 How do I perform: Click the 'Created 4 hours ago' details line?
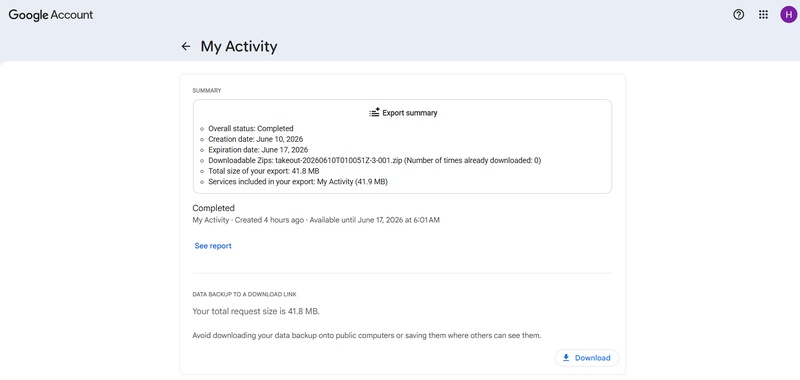click(x=316, y=220)
